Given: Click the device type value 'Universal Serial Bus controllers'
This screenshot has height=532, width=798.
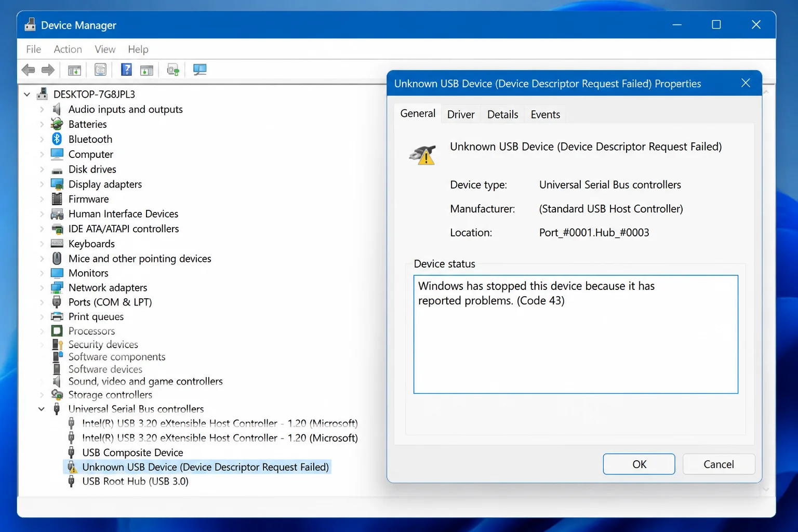Looking at the screenshot, I should click(x=610, y=184).
